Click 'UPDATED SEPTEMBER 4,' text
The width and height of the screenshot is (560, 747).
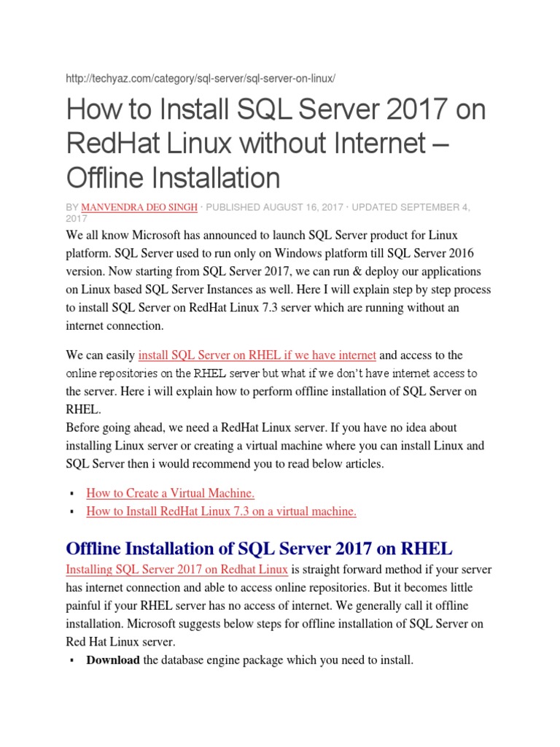(x=411, y=207)
